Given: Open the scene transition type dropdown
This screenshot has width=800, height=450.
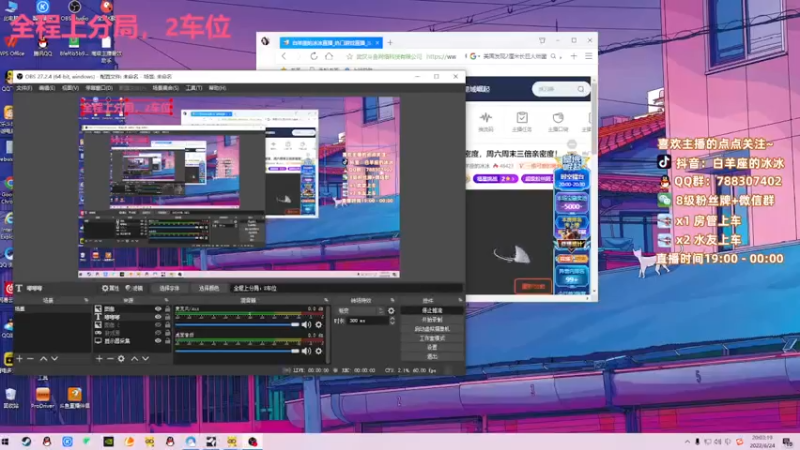Looking at the screenshot, I should [x=359, y=310].
